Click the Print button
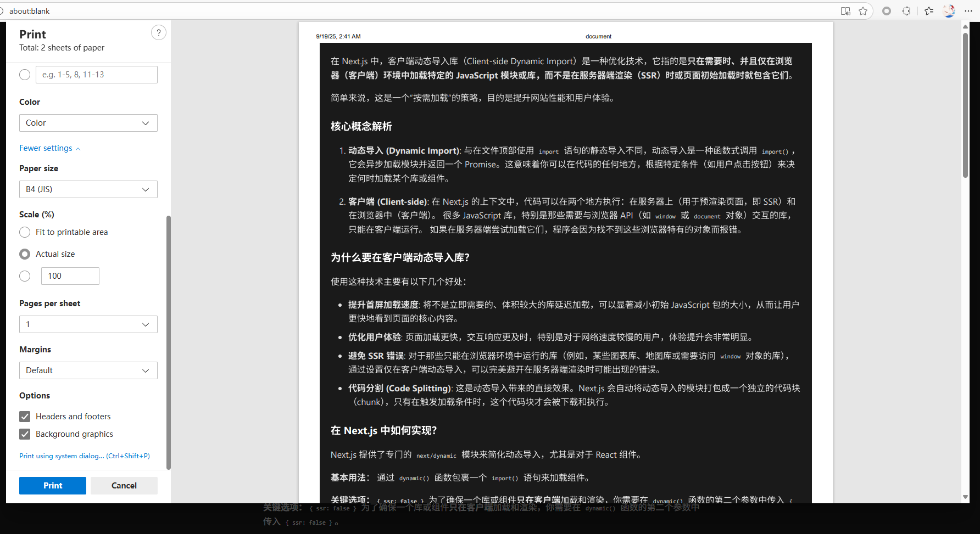 [x=53, y=486]
